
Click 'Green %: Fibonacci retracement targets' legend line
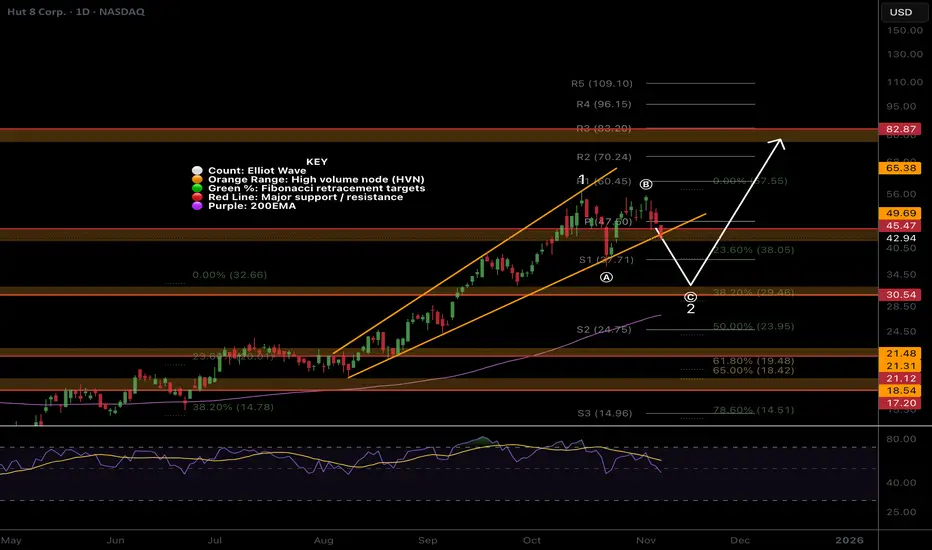point(316,188)
